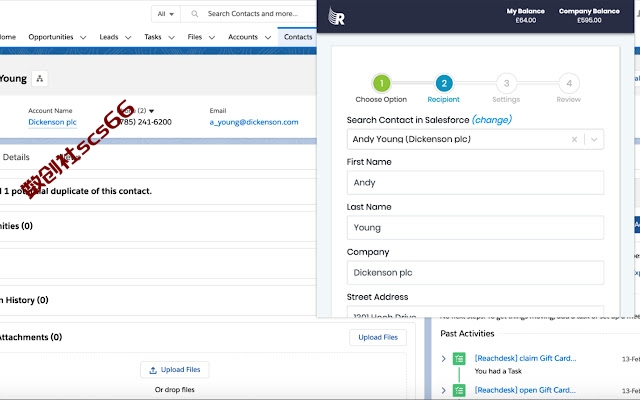This screenshot has width=640, height=400.
Task: Click the potential duplicate of this contact notice
Action: 76,191
